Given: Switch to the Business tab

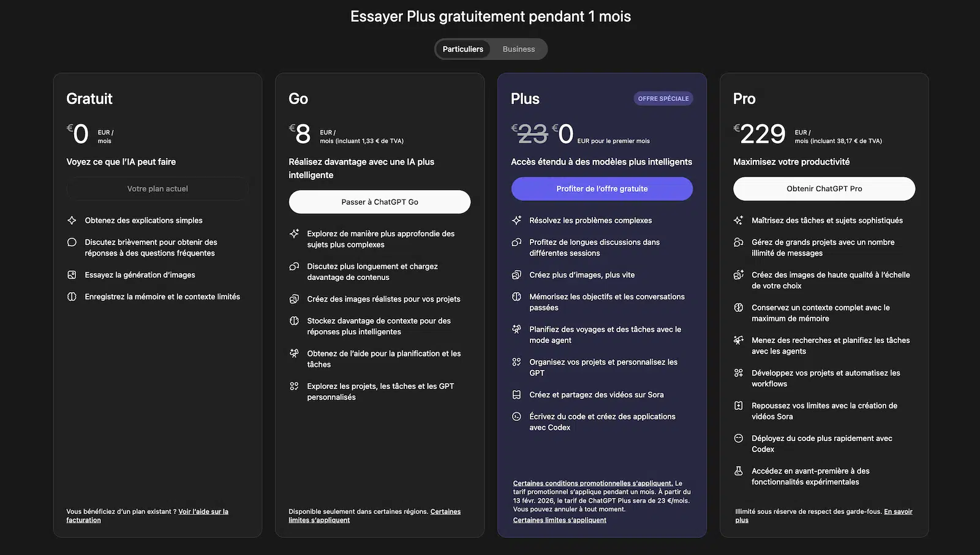Looking at the screenshot, I should (518, 49).
